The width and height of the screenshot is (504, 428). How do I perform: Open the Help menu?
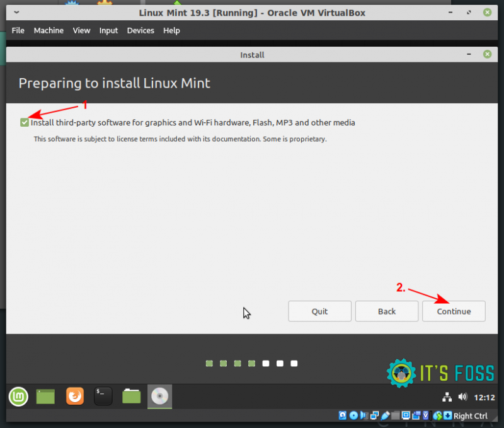coord(171,30)
